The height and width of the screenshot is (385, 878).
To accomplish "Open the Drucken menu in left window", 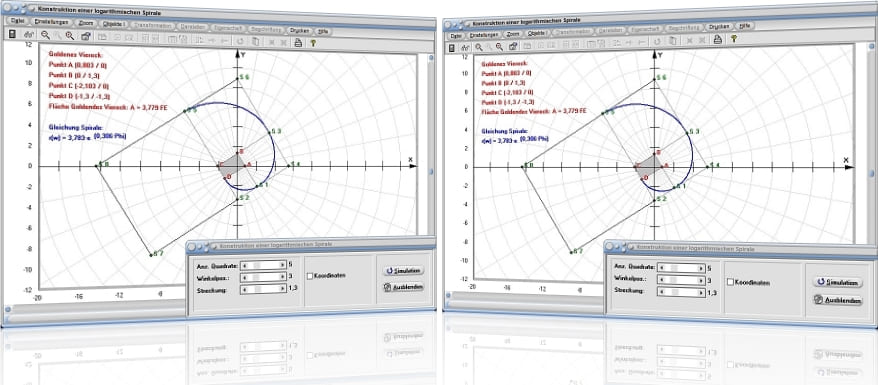I will coord(300,30).
